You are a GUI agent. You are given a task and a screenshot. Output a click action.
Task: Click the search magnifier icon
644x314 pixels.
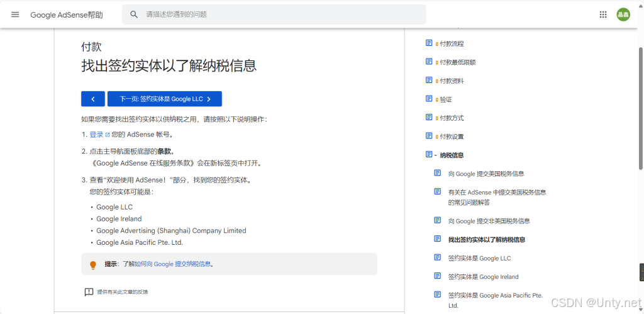tap(134, 15)
